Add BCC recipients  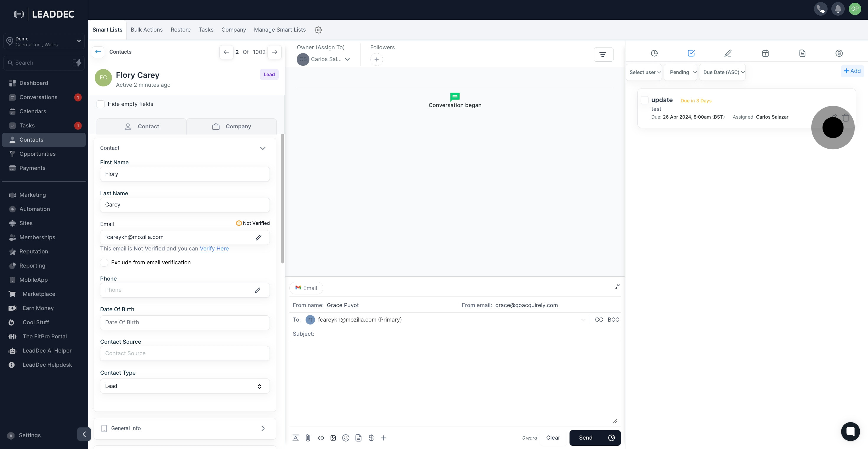click(613, 320)
